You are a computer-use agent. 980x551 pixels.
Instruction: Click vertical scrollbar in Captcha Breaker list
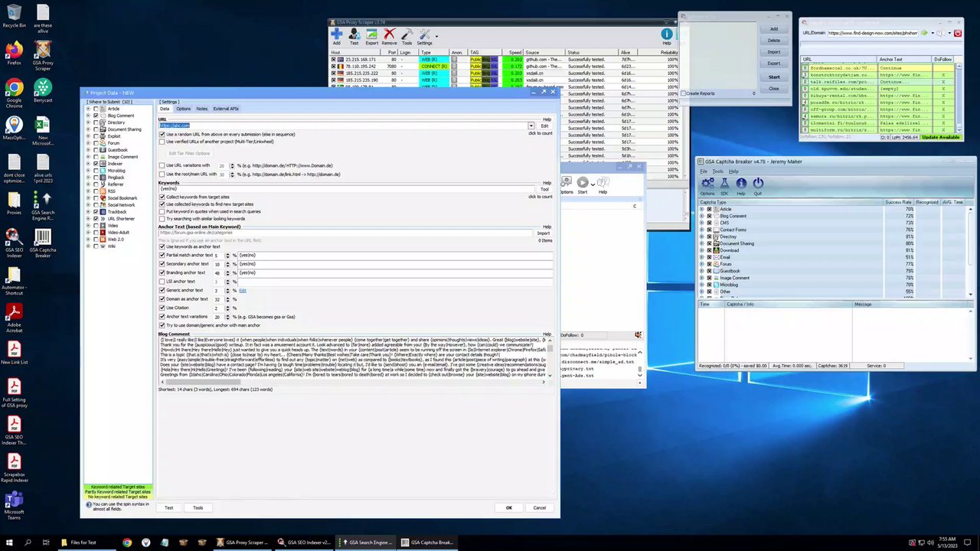971,251
